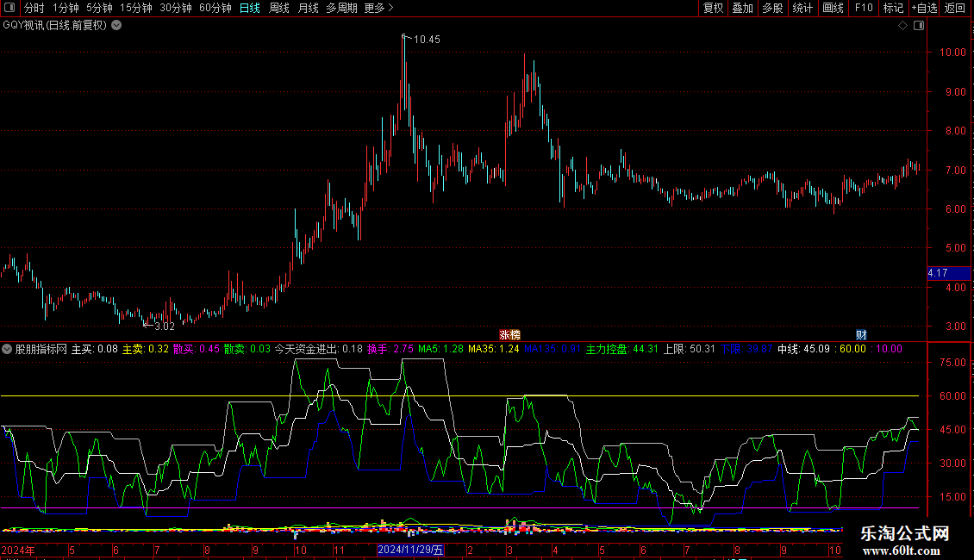The height and width of the screenshot is (560, 974).
Task: Click the GQY视讯(日线,前复权) chart title
Action: (54, 26)
